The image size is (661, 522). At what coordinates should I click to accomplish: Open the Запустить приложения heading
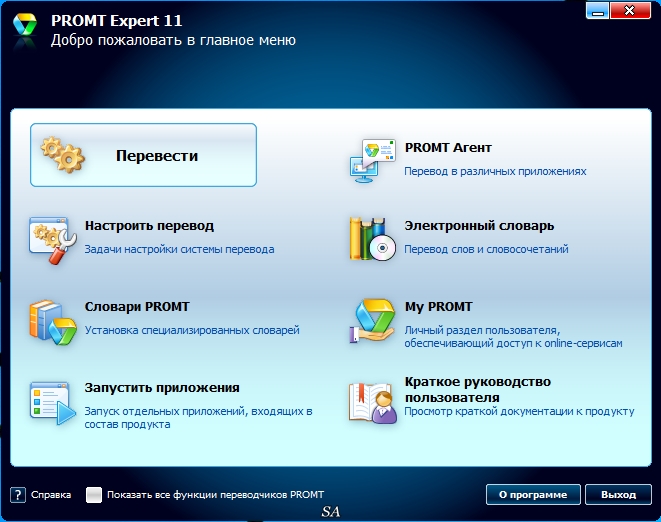(x=162, y=387)
